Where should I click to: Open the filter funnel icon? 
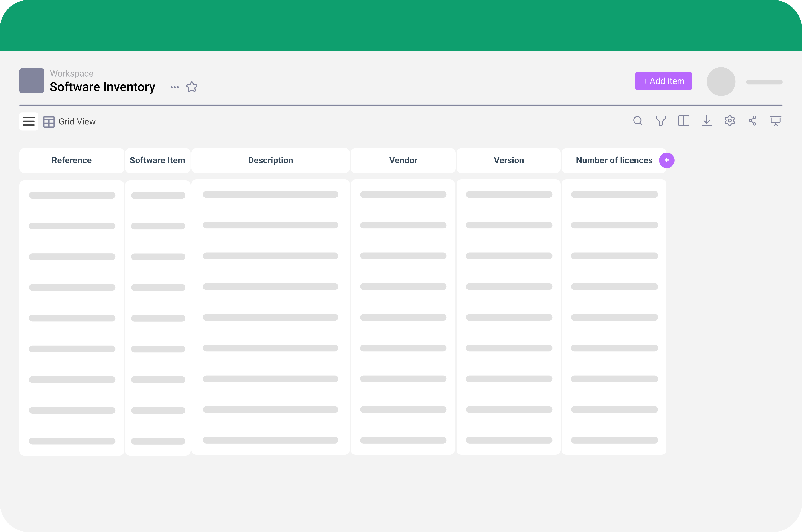pos(660,121)
